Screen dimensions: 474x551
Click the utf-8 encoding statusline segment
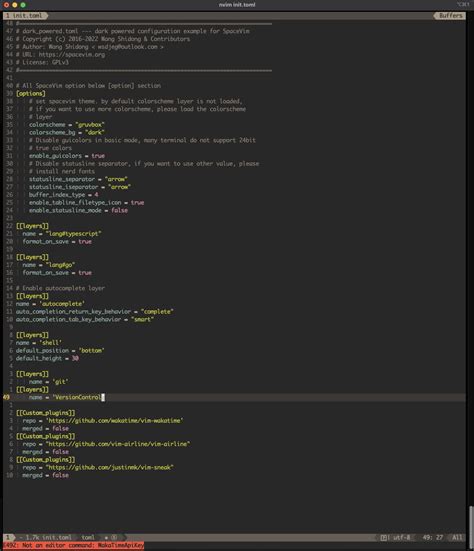pos(401,538)
